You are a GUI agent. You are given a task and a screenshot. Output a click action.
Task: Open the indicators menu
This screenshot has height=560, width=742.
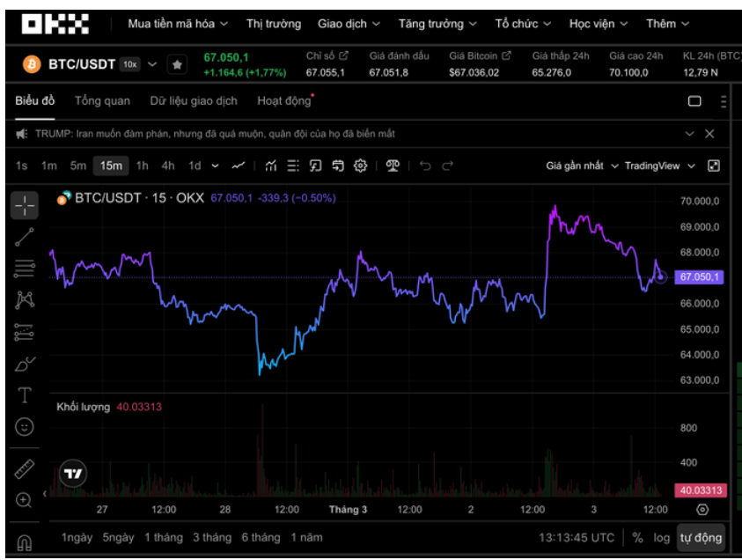click(x=270, y=166)
